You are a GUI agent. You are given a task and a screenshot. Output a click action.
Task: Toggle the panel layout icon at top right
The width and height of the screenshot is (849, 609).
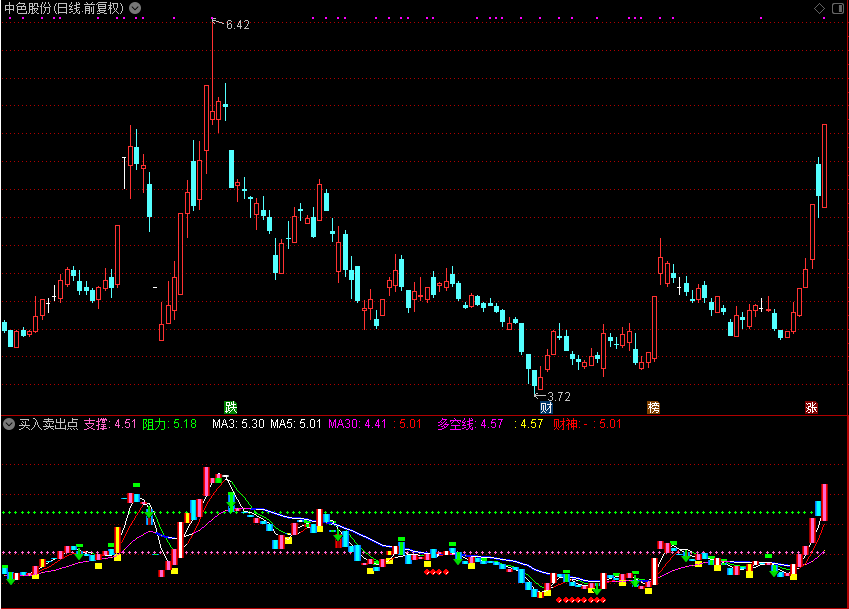(x=837, y=8)
